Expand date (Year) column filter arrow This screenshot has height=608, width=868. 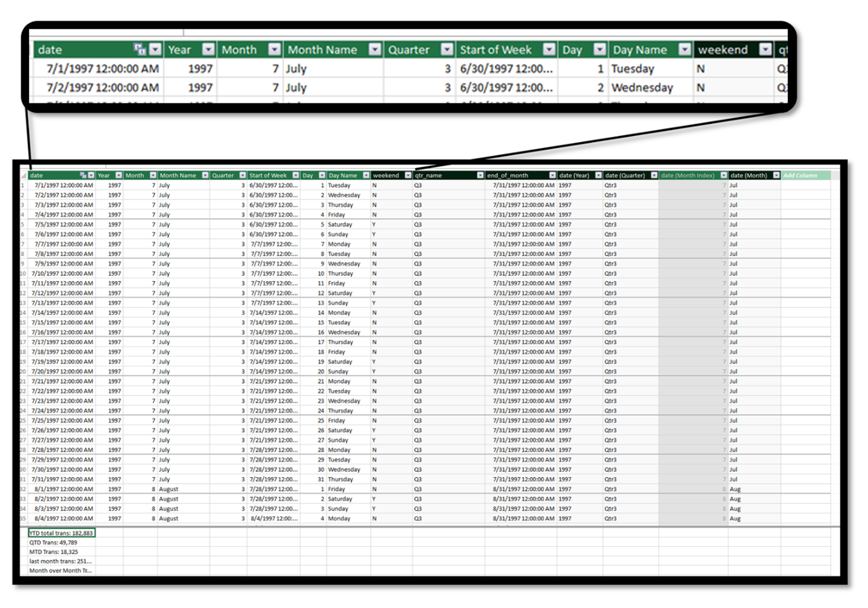click(x=598, y=175)
